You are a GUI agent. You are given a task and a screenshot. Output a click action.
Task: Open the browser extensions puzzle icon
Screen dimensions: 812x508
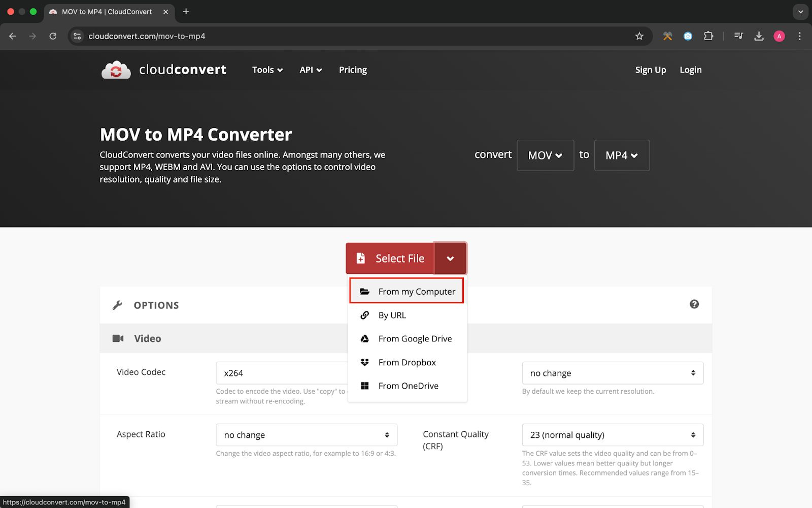(708, 36)
